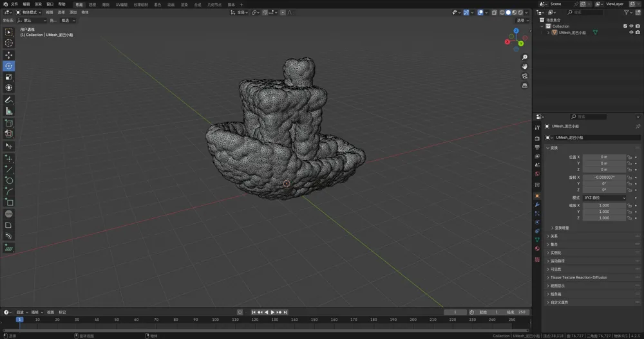Select the 3D Cursor tool
644x339 pixels.
pos(8,43)
